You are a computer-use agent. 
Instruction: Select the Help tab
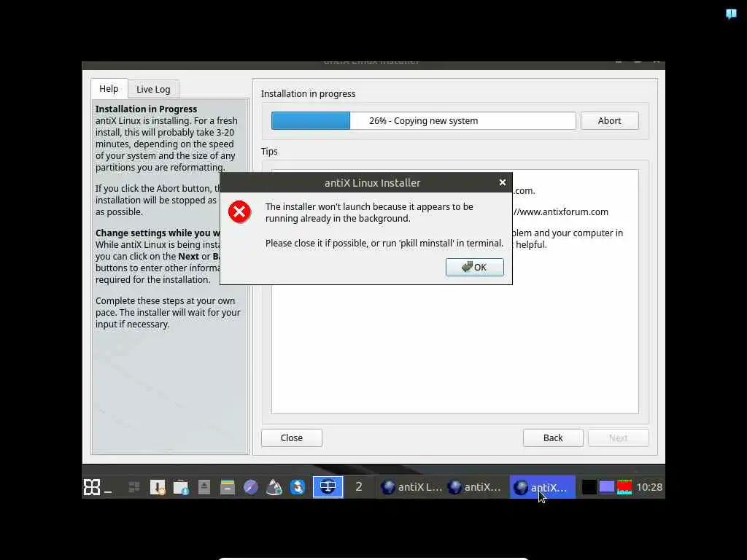pyautogui.click(x=109, y=88)
